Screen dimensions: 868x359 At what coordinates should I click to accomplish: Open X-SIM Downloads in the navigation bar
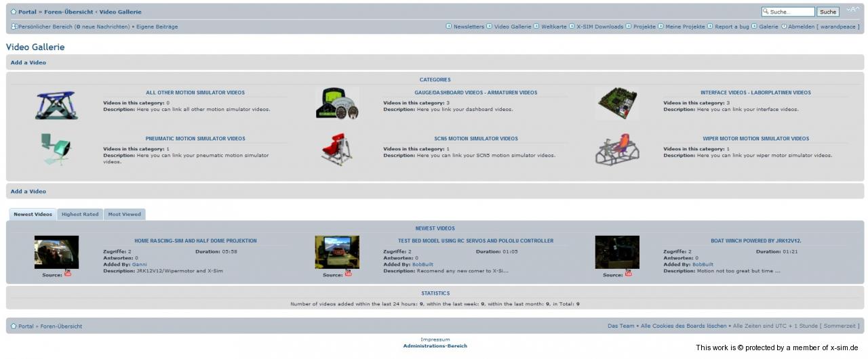pyautogui.click(x=599, y=27)
